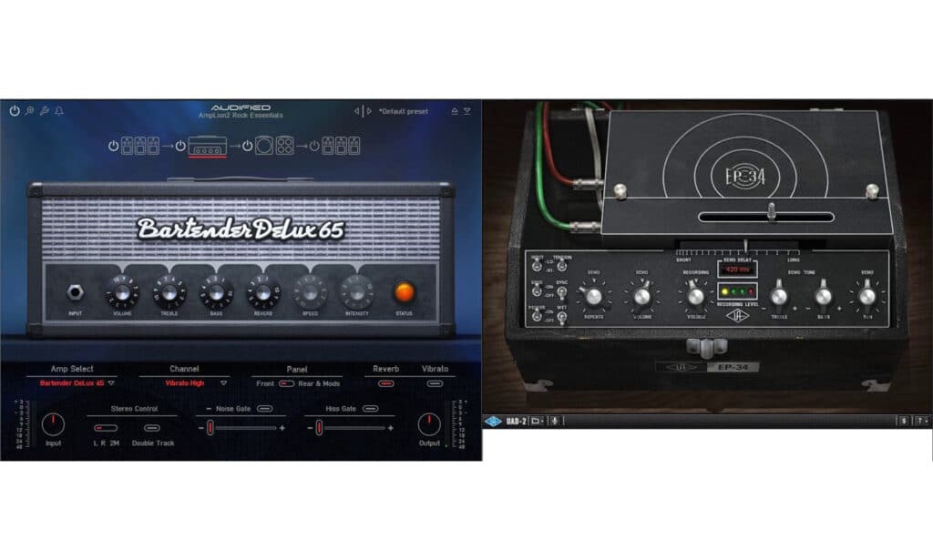
Task: Click the amp INTENSITY knob
Action: [357, 292]
